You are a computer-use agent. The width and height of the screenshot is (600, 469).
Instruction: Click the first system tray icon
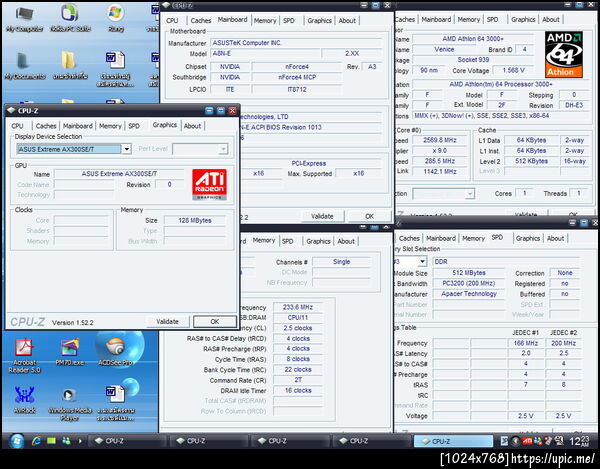coord(505,441)
